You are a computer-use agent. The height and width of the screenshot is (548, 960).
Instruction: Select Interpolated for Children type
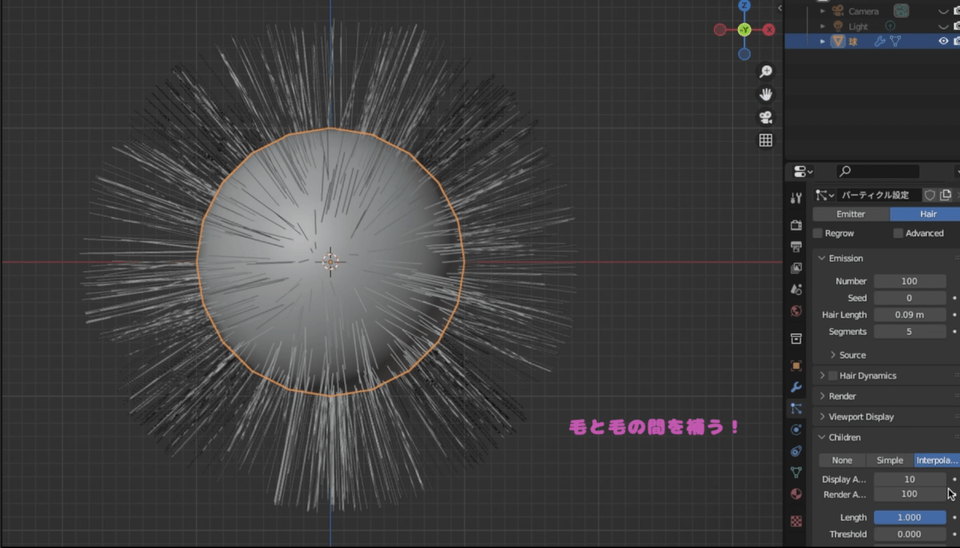tap(937, 460)
